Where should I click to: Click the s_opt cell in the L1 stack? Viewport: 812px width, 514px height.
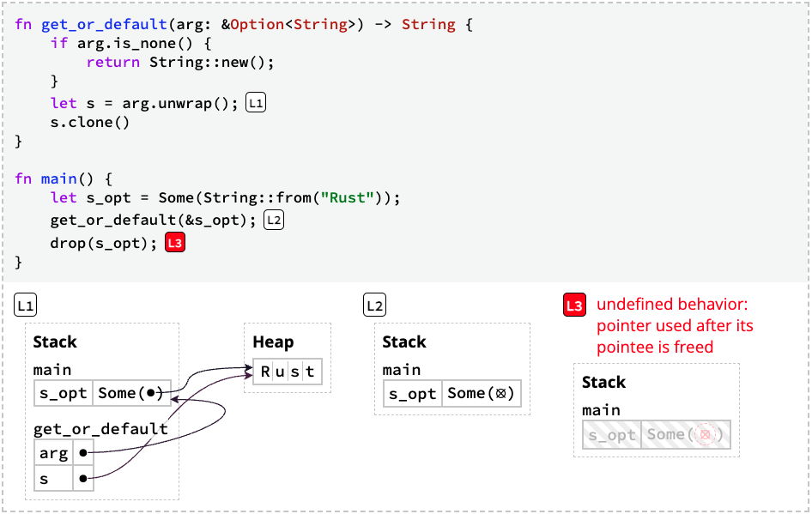click(64, 393)
